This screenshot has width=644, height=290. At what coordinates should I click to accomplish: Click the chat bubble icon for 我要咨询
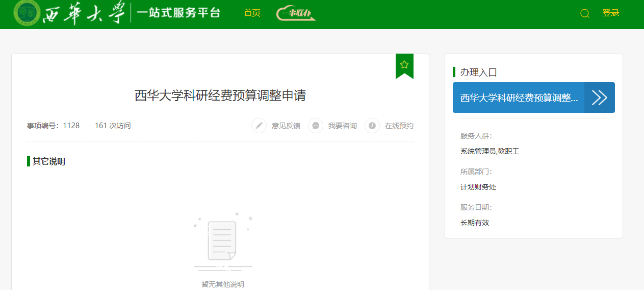(316, 126)
